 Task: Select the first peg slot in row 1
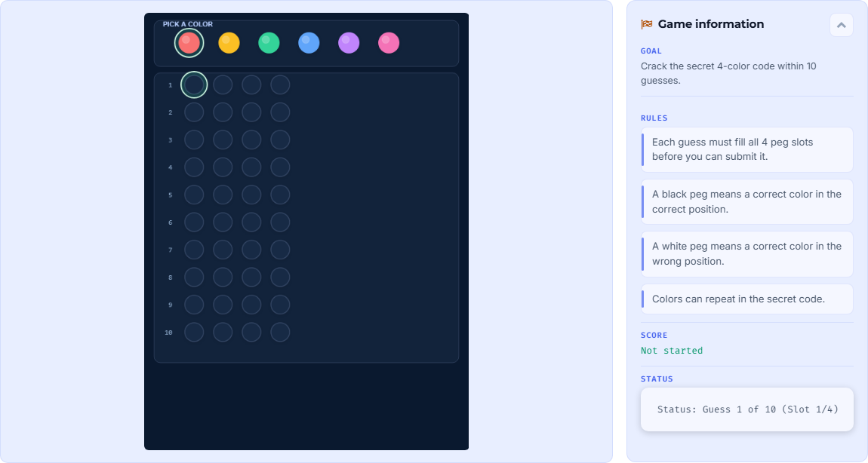(x=194, y=85)
